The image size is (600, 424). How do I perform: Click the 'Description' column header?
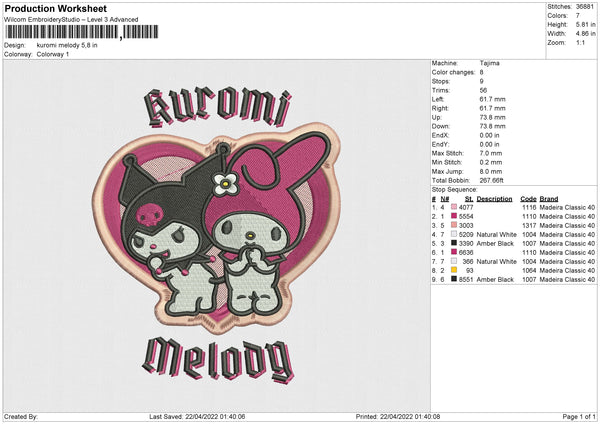[x=494, y=199]
